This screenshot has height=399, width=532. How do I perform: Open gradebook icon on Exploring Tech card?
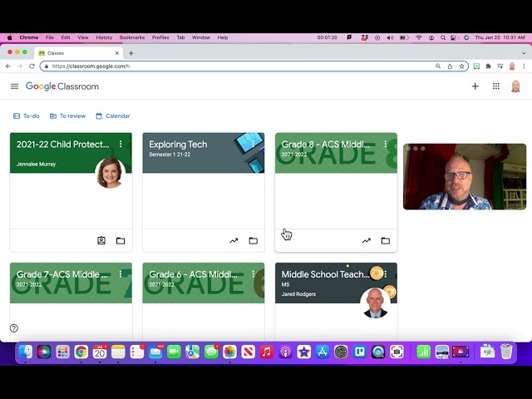pyautogui.click(x=234, y=241)
